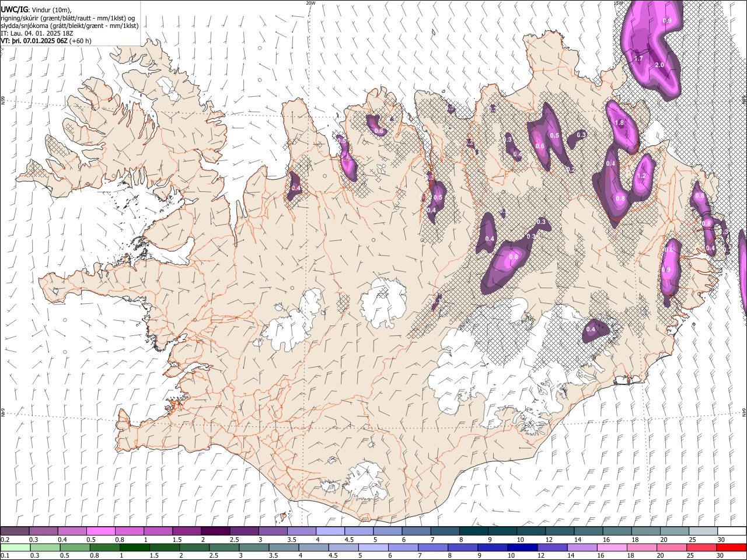Click the '3.5' label on upper color scale
The width and height of the screenshot is (747, 560).
pos(291,540)
